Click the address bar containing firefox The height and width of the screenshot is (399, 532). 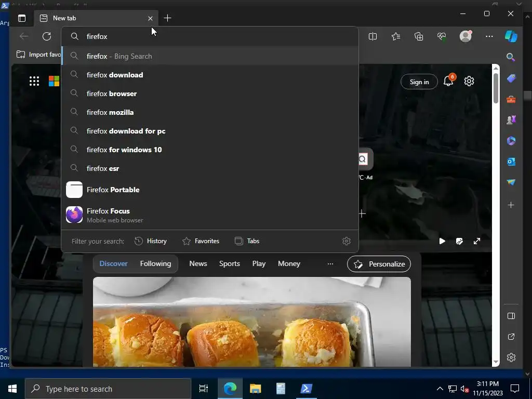point(210,36)
